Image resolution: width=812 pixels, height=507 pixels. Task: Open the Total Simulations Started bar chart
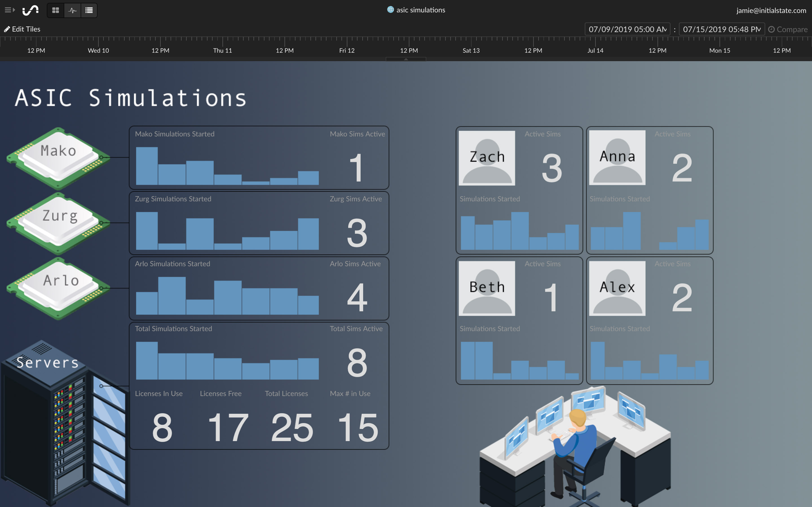(x=227, y=361)
